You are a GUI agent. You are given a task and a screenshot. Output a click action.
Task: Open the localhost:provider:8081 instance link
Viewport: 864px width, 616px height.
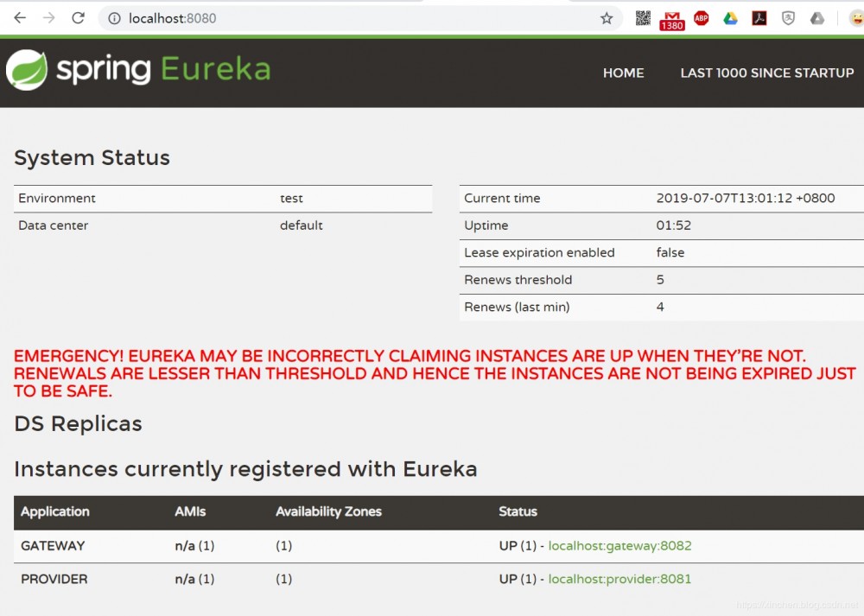pyautogui.click(x=619, y=579)
